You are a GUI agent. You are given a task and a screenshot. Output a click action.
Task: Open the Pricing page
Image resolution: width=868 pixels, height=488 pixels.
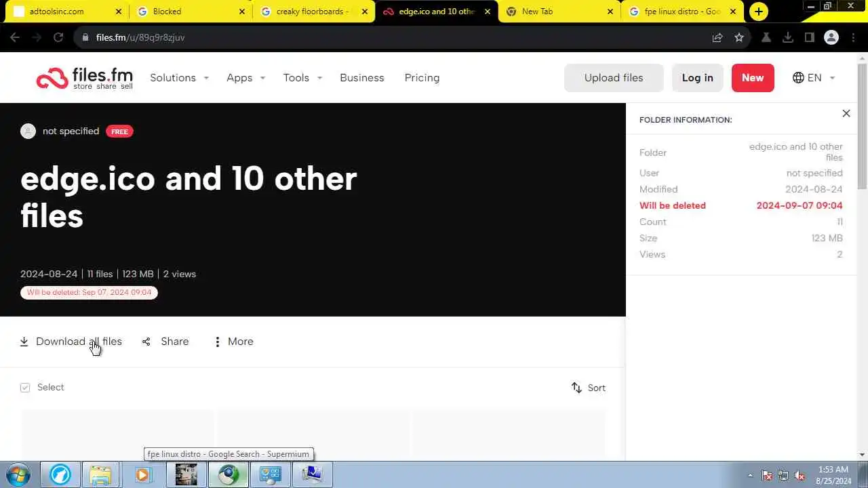tap(422, 78)
